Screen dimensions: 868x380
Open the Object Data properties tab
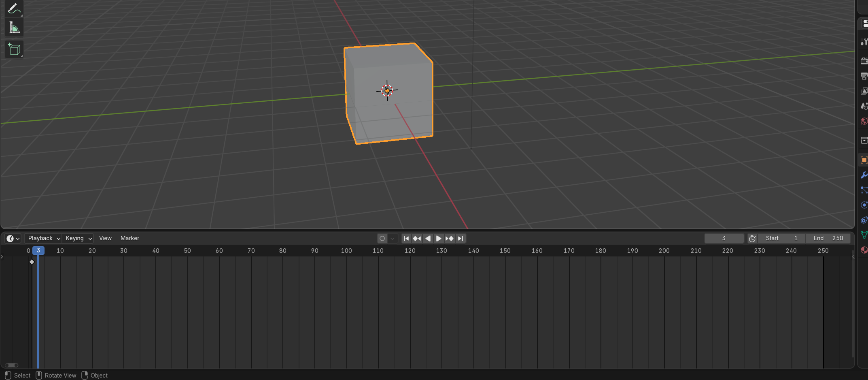(x=864, y=235)
